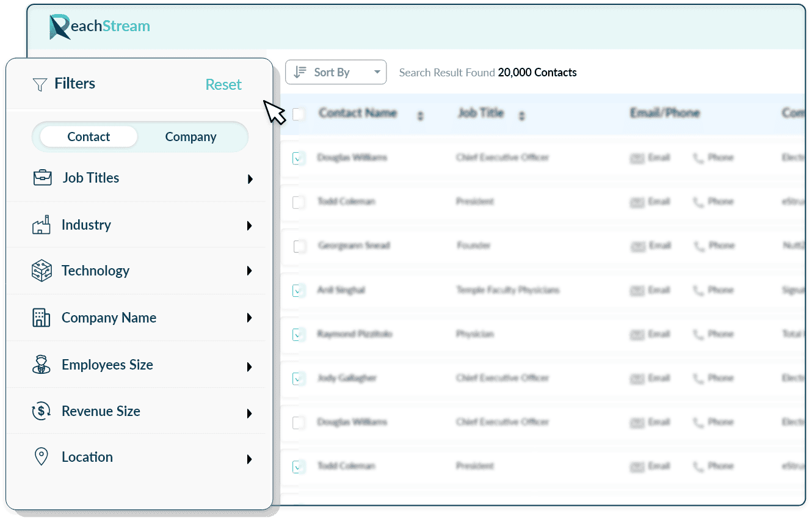Click the Location pin icon
Viewport: 812px width, 518px height.
point(41,457)
